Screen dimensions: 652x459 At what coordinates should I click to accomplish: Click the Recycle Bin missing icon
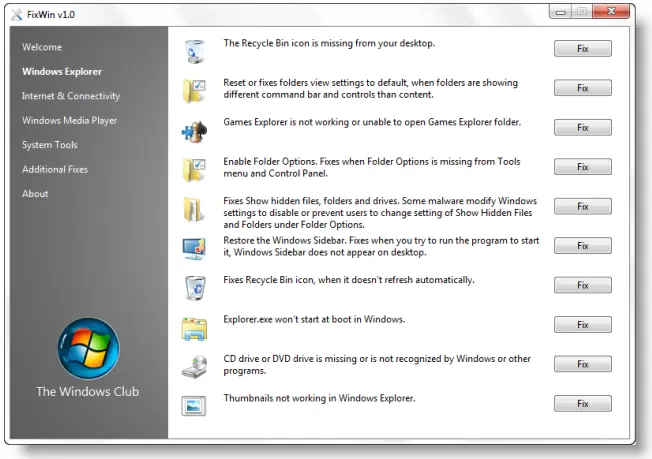[x=194, y=52]
